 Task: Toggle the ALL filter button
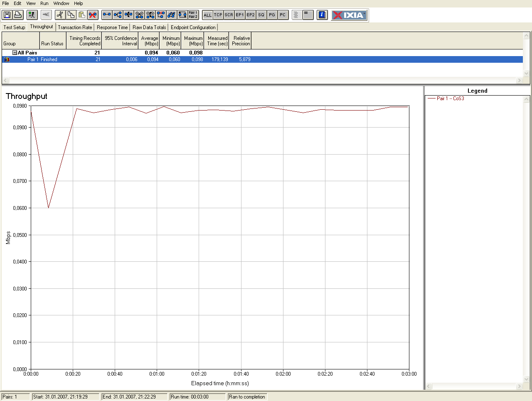[207, 15]
